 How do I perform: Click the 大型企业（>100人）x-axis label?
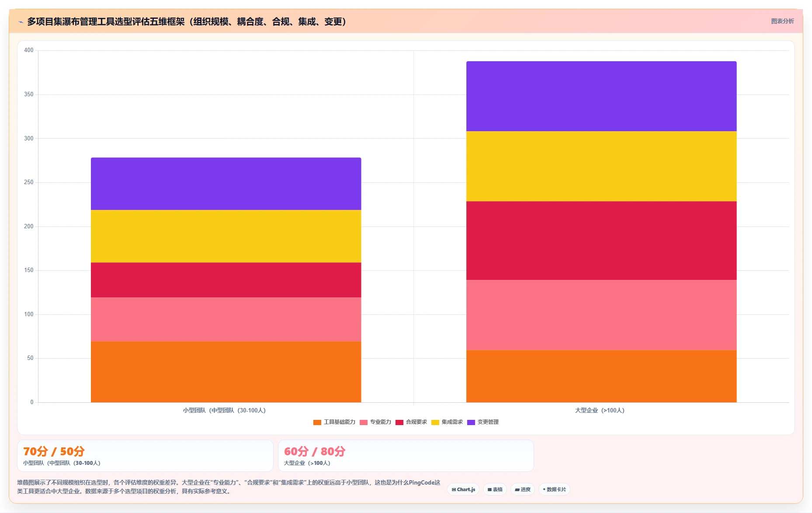(600, 410)
